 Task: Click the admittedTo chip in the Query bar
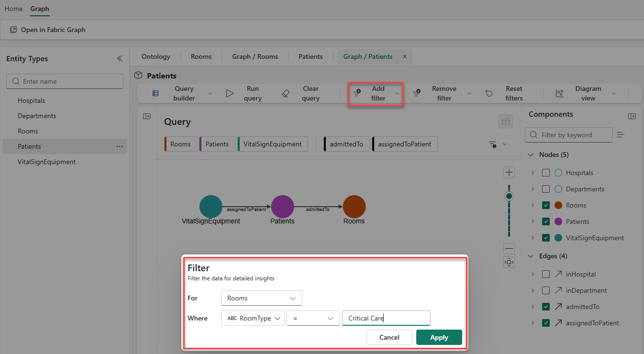coord(346,144)
